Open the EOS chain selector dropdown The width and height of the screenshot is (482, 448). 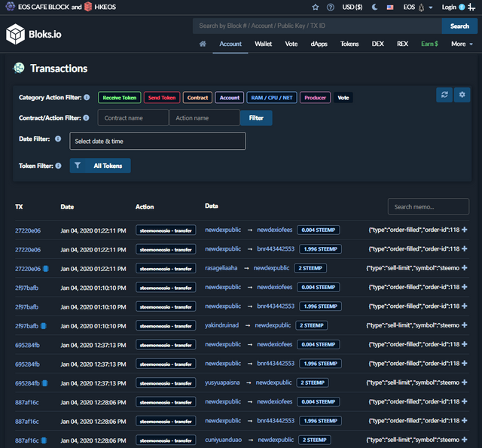coord(418,7)
